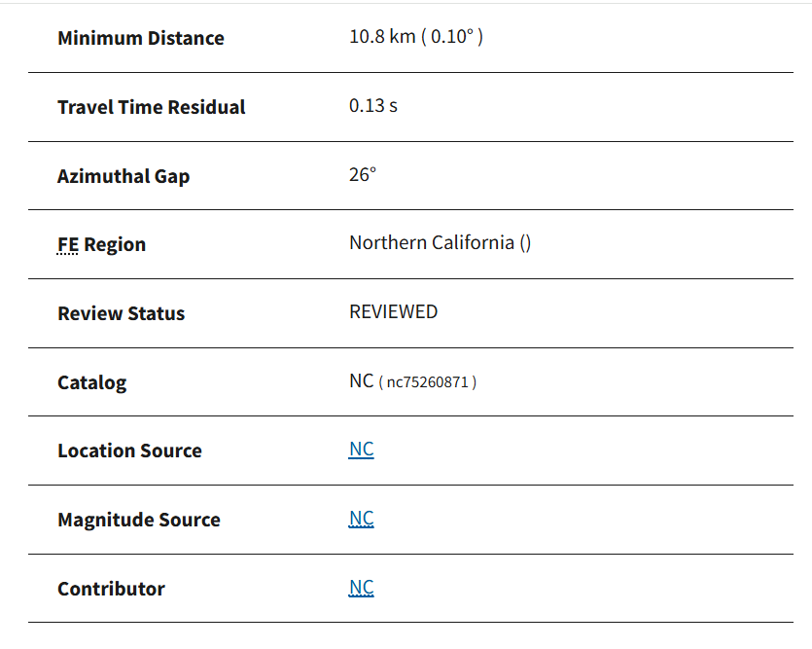
Task: Open the Location Source NC link
Action: pyautogui.click(x=361, y=450)
